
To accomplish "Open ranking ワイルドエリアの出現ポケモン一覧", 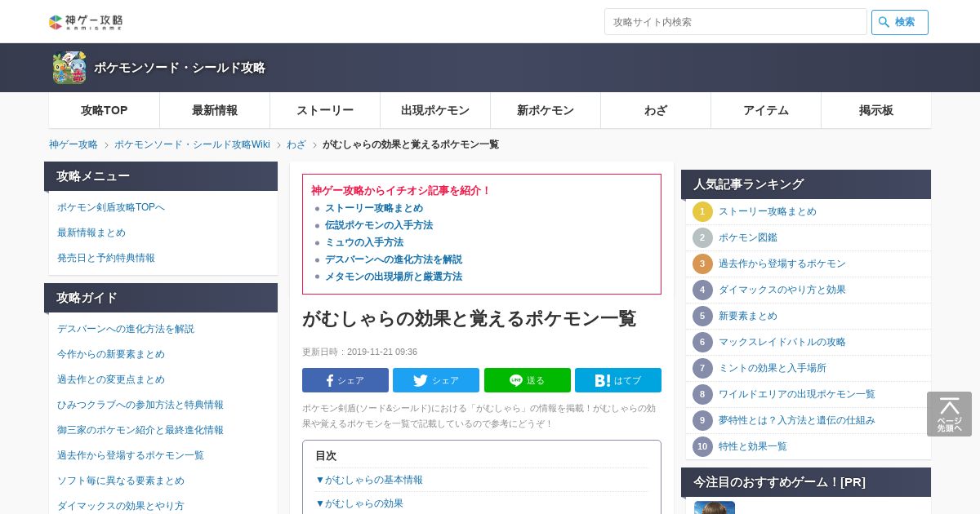I will point(797,394).
